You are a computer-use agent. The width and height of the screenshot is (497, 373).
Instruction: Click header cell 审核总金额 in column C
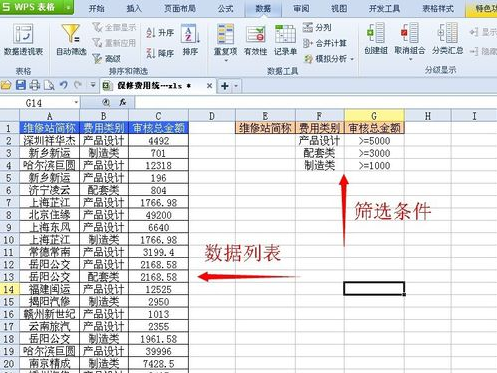[158, 128]
